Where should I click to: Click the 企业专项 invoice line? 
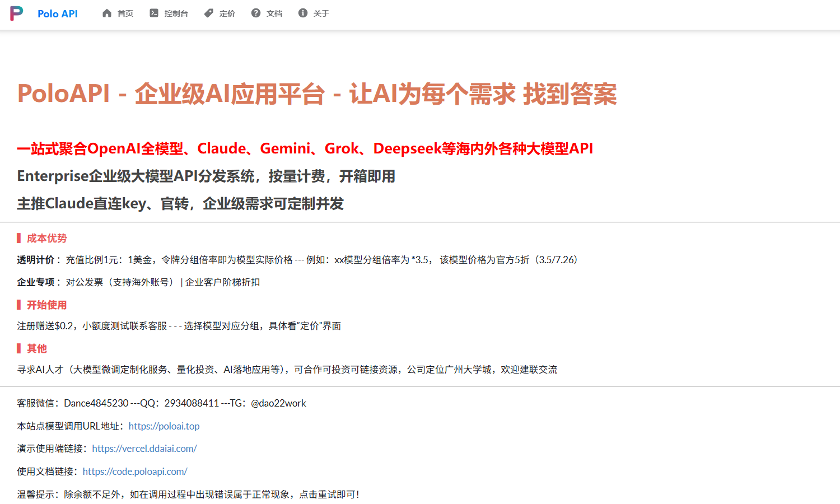[138, 282]
